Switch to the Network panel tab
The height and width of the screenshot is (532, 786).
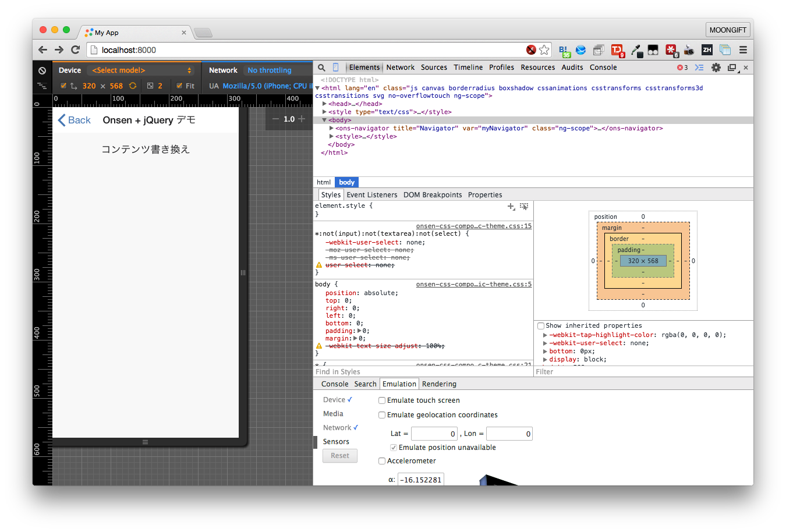[400, 68]
